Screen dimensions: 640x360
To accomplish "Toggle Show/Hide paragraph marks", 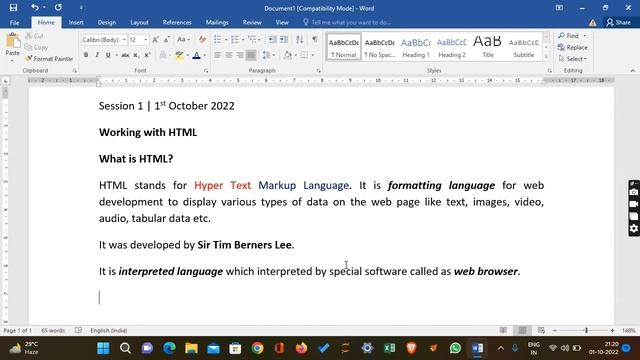I will pos(315,40).
